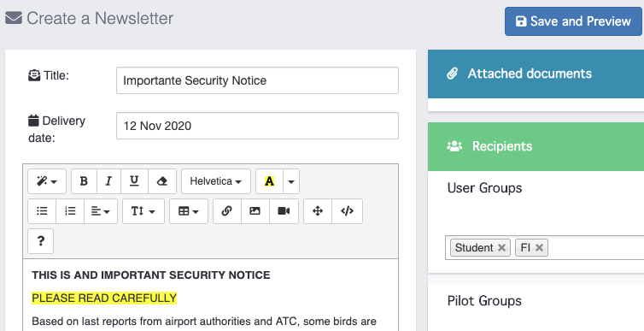Open the magic wand style dropdown
The width and height of the screenshot is (644, 331).
(x=47, y=181)
